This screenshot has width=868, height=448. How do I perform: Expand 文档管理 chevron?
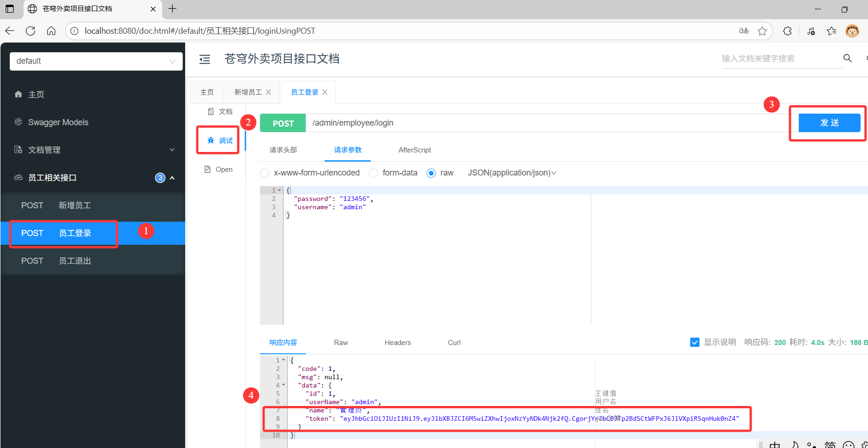[172, 150]
